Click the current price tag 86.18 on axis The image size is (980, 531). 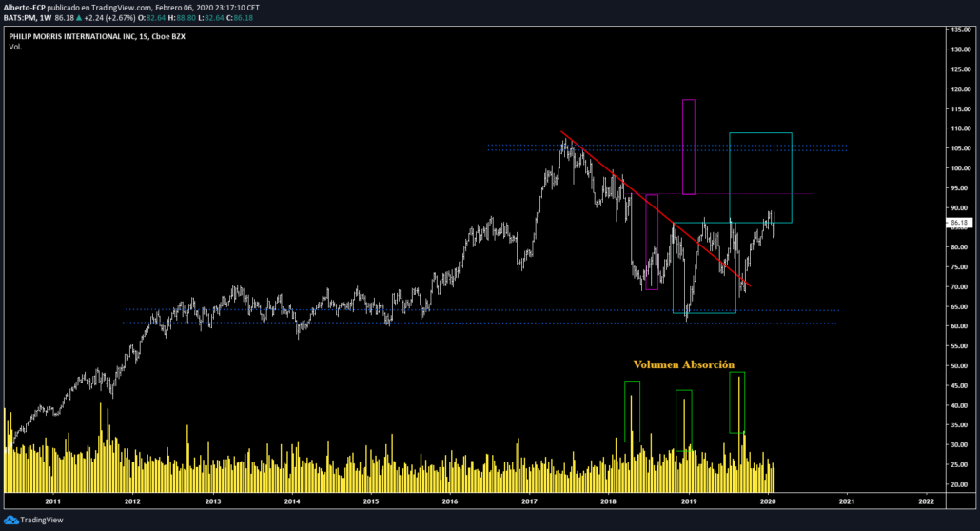tap(959, 223)
